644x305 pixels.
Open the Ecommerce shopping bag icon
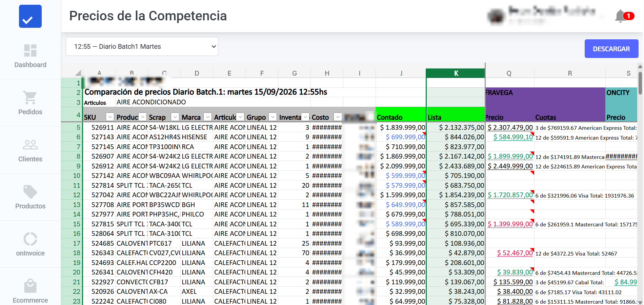[x=30, y=286]
